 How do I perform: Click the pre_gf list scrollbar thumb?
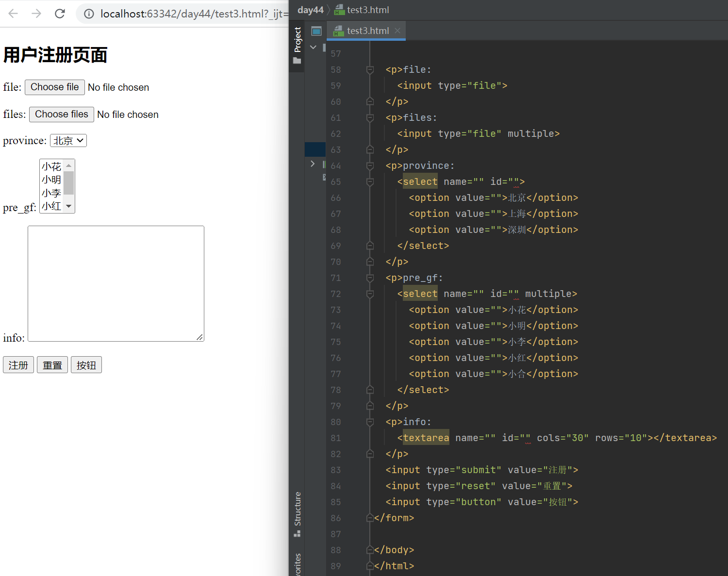point(69,182)
